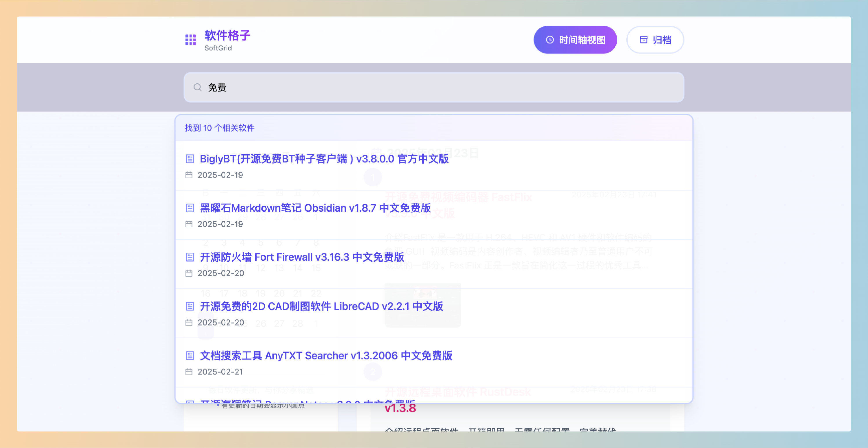Click the search magnifier icon
Viewport: 868px width, 448px height.
click(197, 87)
